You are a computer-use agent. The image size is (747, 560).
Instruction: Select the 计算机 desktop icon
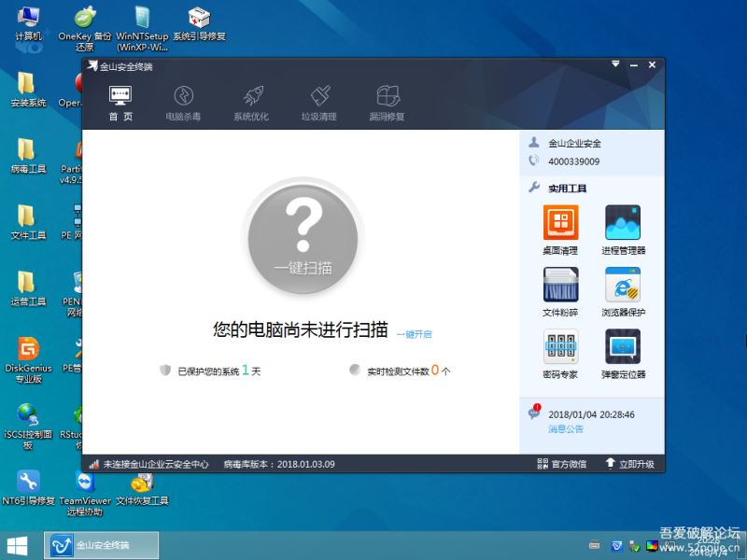[29, 24]
